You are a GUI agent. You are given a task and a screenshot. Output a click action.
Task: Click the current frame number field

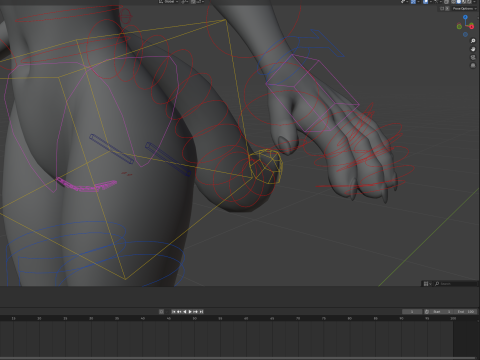tap(412, 312)
